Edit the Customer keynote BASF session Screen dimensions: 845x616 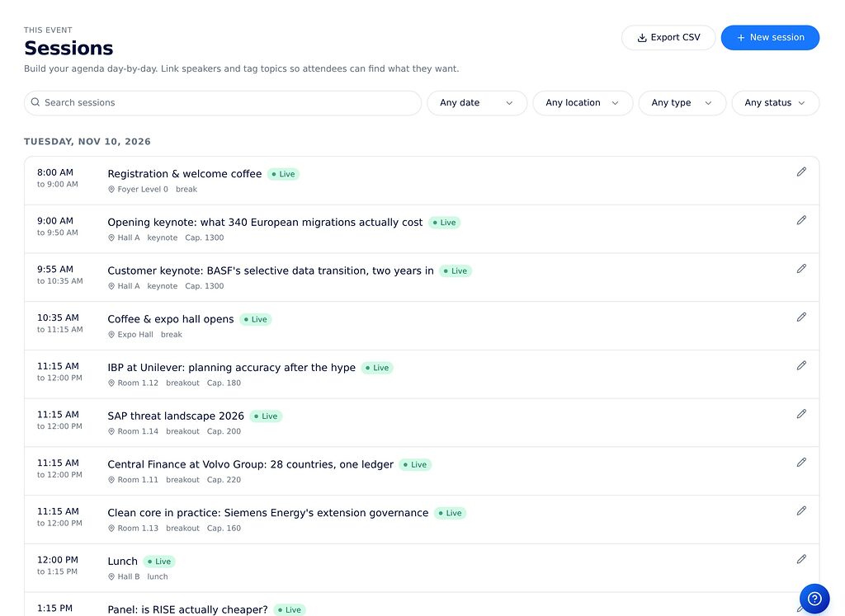point(801,269)
